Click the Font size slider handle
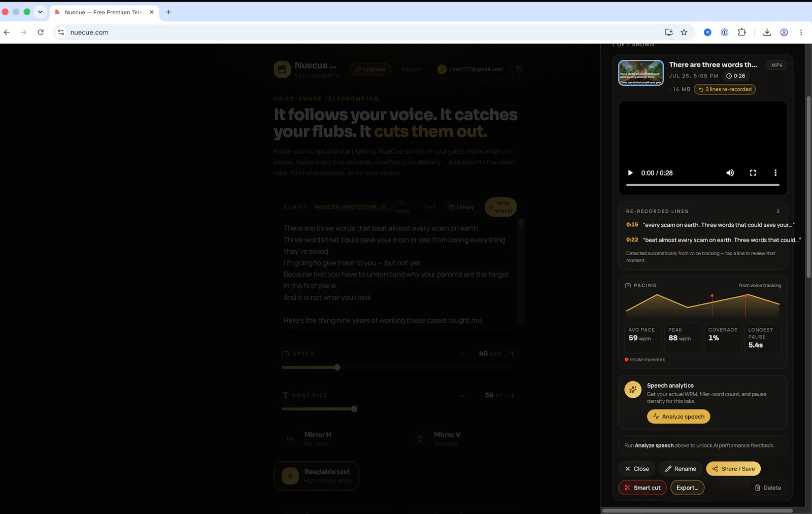The image size is (812, 514). 354,409
